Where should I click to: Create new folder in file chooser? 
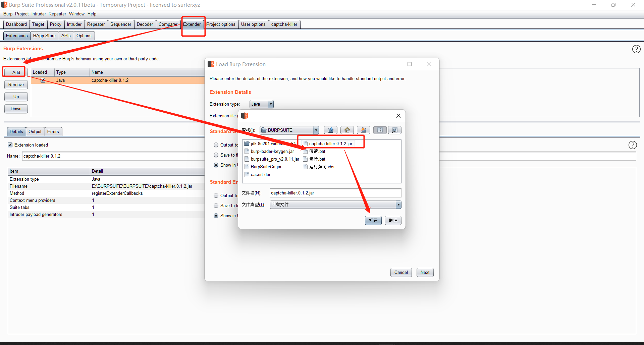click(x=364, y=130)
